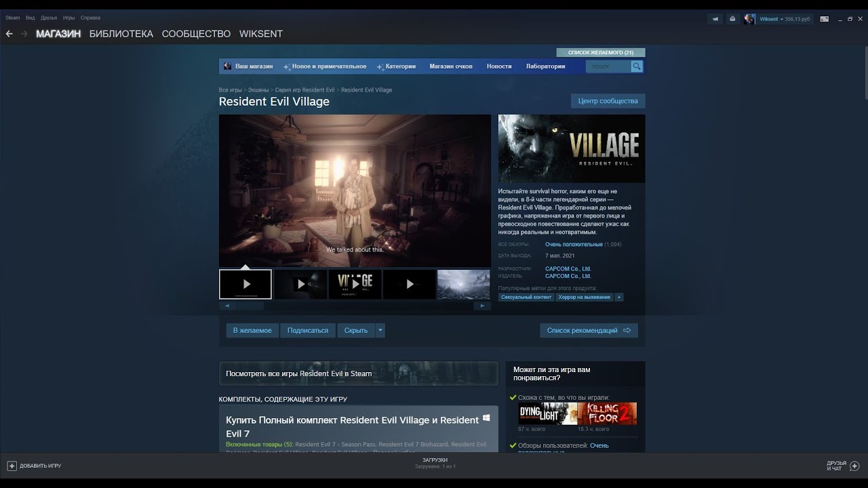Click the thumbnail strip right arrow
The height and width of the screenshot is (488, 868).
[482, 306]
